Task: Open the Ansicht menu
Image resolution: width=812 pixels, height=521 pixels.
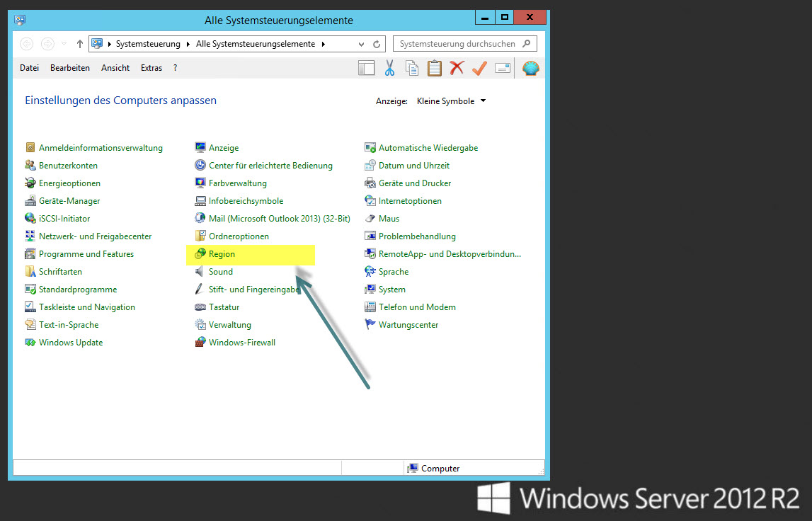Action: click(x=115, y=68)
